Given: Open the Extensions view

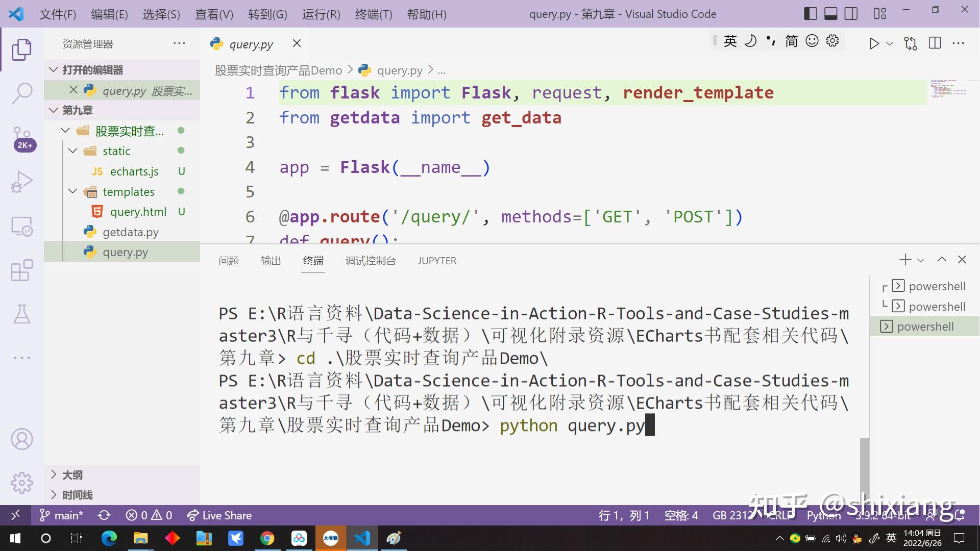Looking at the screenshot, I should 22,270.
